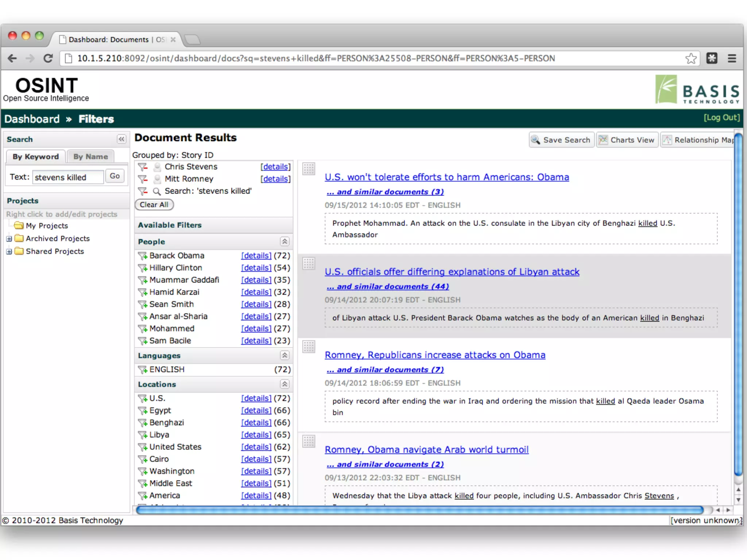Add Barack Obama filter funnel icon
The image size is (747, 560).
pyautogui.click(x=142, y=256)
